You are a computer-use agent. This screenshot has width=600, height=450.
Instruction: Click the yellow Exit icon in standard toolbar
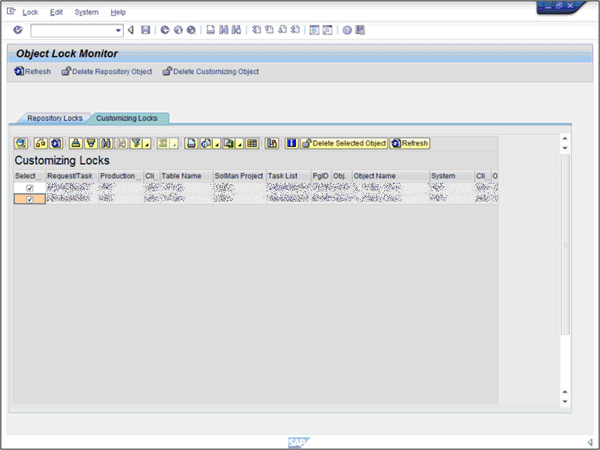click(x=178, y=30)
